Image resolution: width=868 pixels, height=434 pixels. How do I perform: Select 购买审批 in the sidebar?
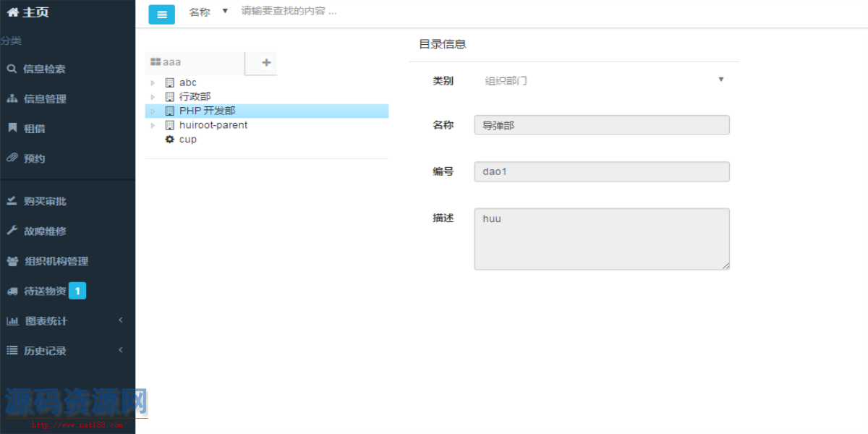click(40, 201)
